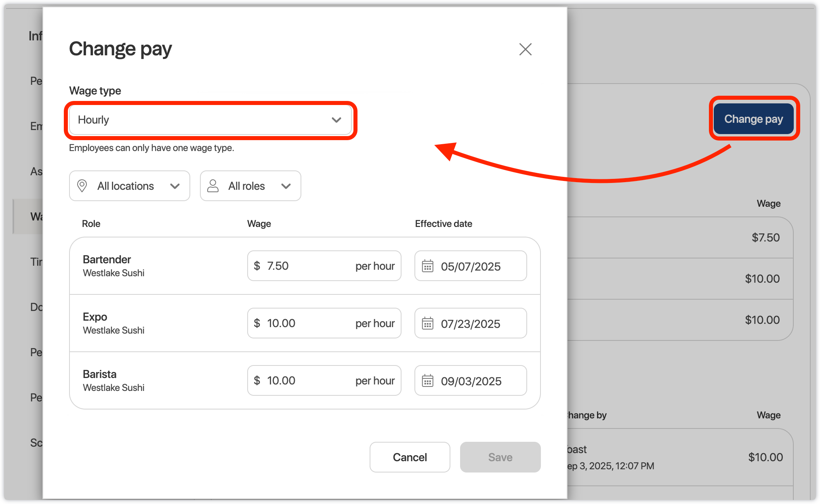Expand the All roles filter chevron
Image resolution: width=820 pixels, height=504 pixels.
tap(286, 186)
